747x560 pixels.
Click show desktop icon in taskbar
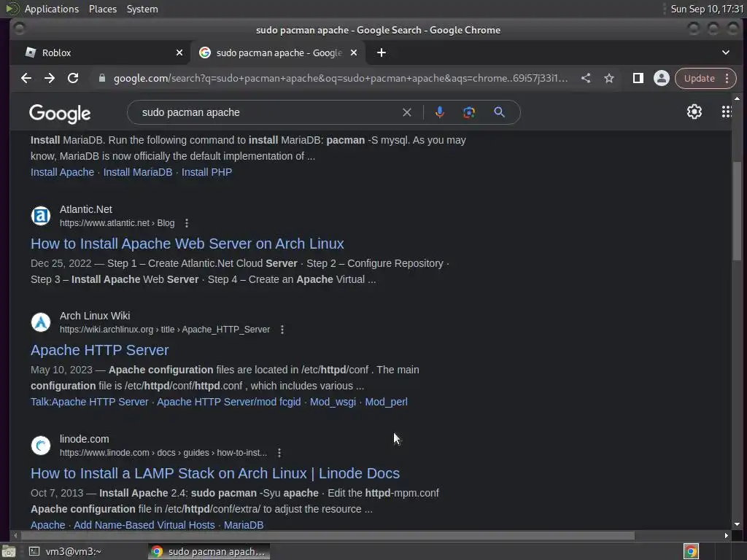point(9,551)
